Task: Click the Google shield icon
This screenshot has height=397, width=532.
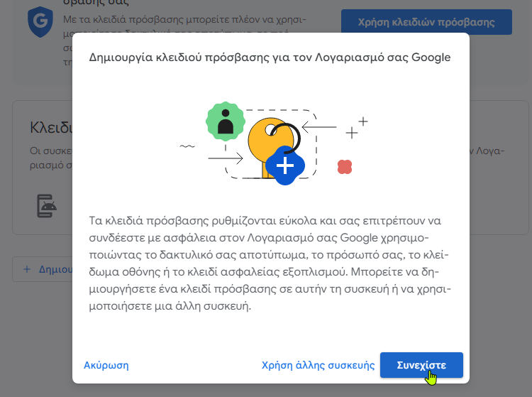Action: pos(40,22)
